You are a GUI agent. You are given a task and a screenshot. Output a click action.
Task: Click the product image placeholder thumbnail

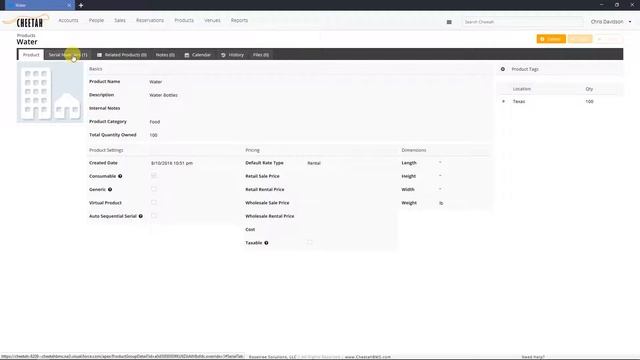[50, 93]
